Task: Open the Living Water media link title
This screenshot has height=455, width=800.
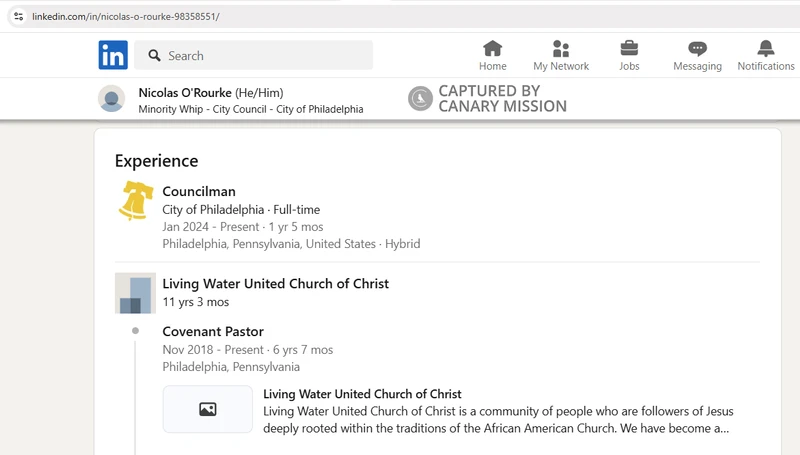Action: click(x=362, y=394)
